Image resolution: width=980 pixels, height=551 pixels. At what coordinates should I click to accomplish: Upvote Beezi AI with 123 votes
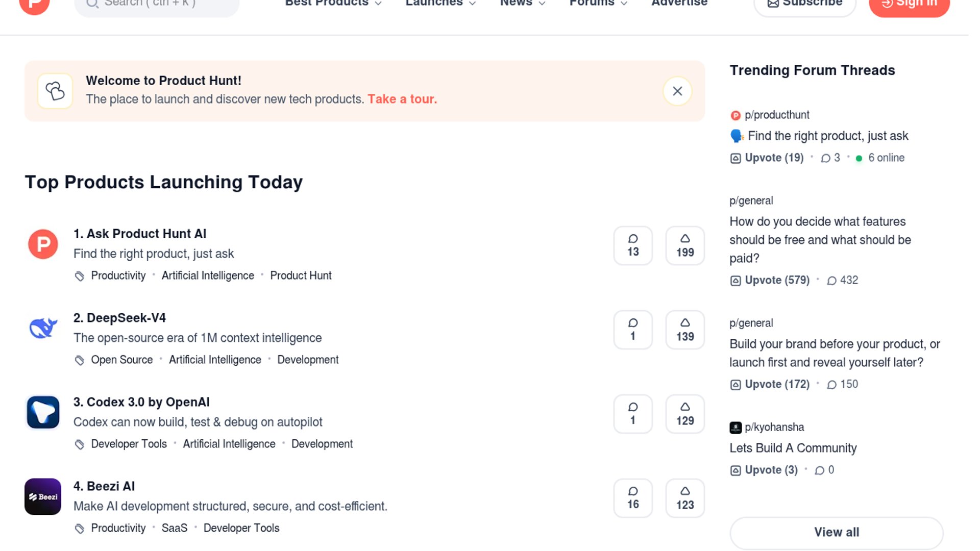tap(684, 498)
